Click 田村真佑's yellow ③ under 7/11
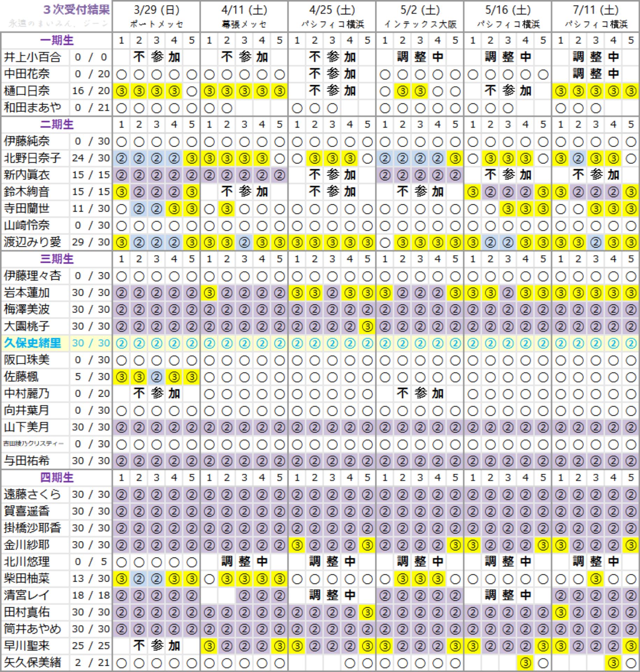Screen dimensions: 640x672 (x=561, y=612)
